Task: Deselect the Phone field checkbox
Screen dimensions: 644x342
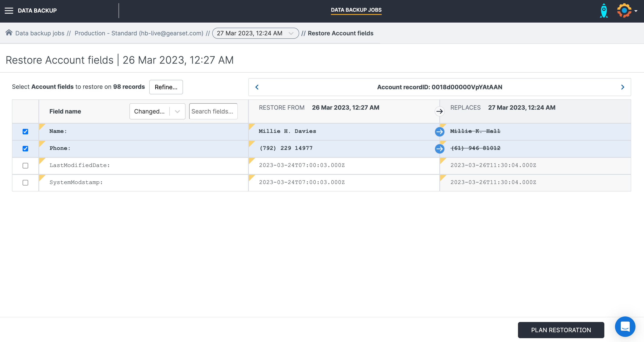Action: (25, 148)
